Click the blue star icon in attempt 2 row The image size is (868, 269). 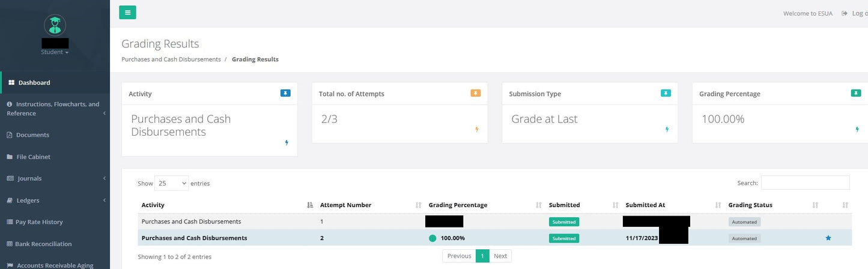coord(828,238)
